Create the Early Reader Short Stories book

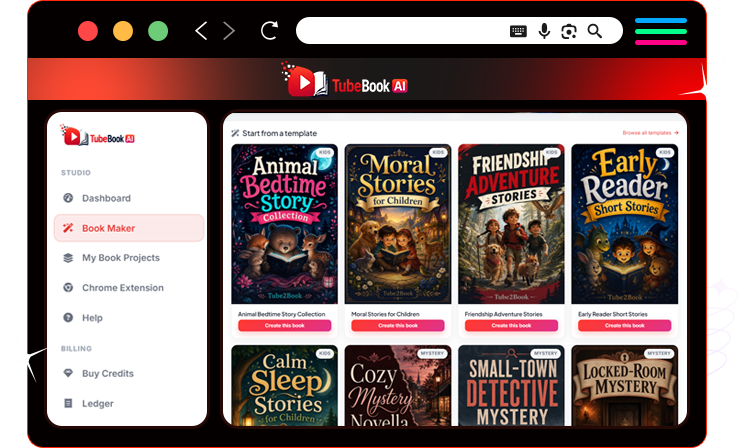pyautogui.click(x=625, y=326)
